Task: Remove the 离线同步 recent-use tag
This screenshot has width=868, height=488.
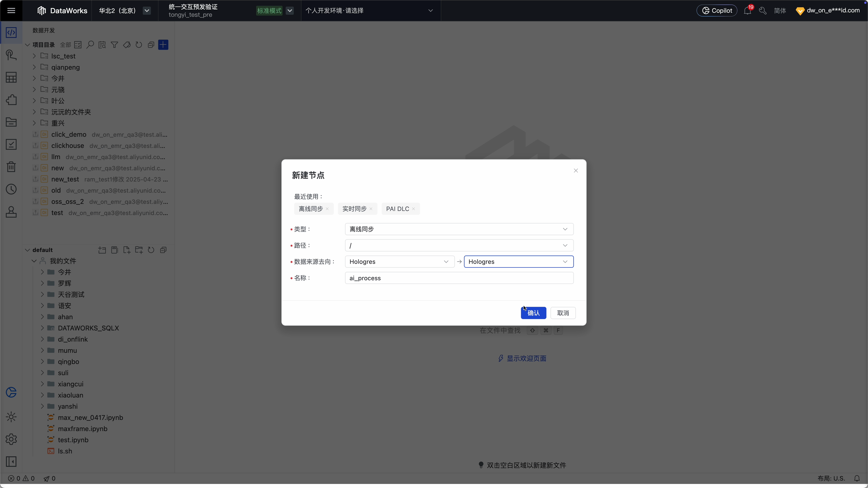Action: (327, 209)
